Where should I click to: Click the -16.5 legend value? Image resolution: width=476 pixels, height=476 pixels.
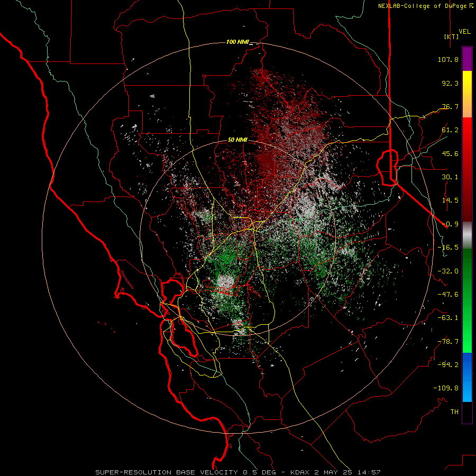(448, 248)
